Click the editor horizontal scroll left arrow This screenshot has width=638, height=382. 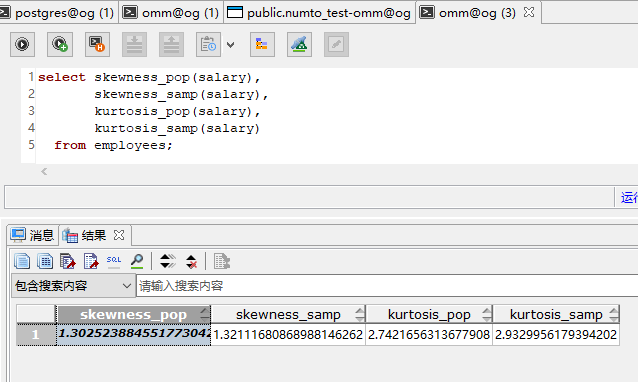click(x=44, y=172)
